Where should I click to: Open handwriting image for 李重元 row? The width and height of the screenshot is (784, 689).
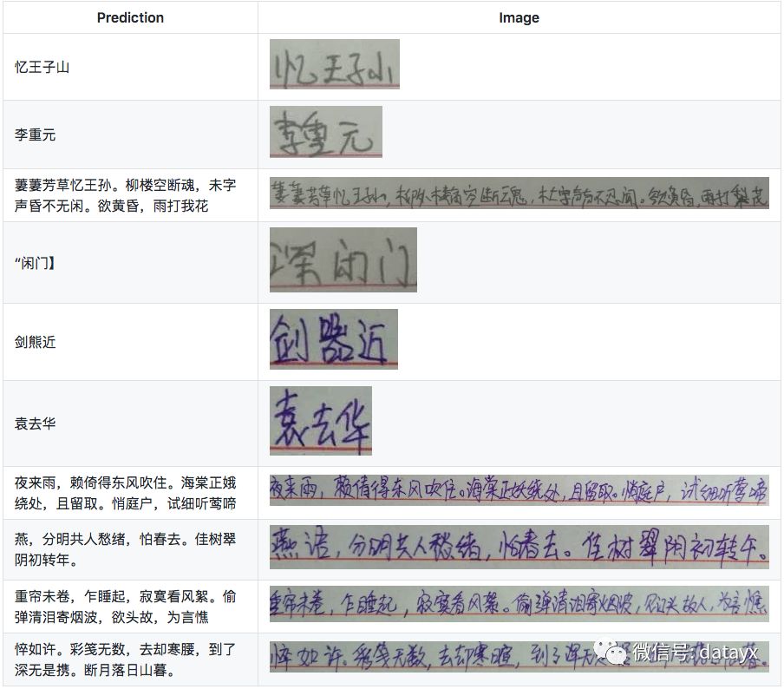tap(326, 132)
